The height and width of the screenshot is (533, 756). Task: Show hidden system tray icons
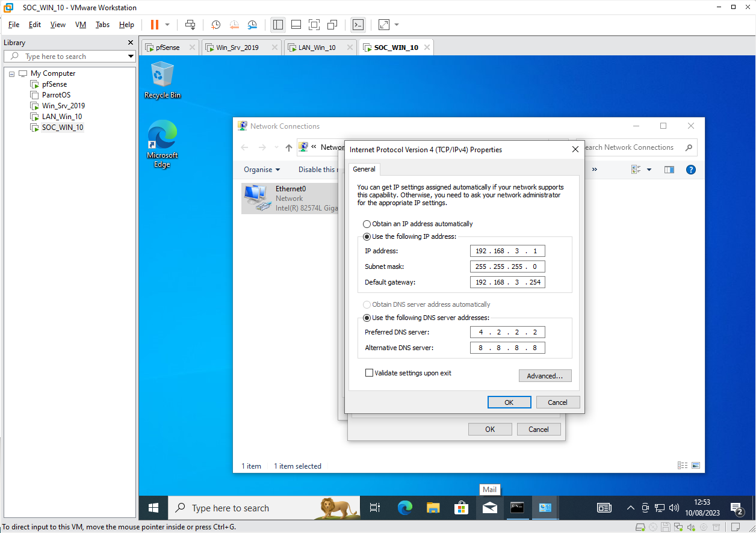pyautogui.click(x=630, y=508)
